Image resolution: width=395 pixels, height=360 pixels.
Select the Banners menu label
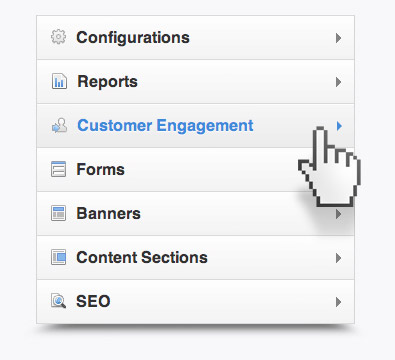pyautogui.click(x=108, y=213)
